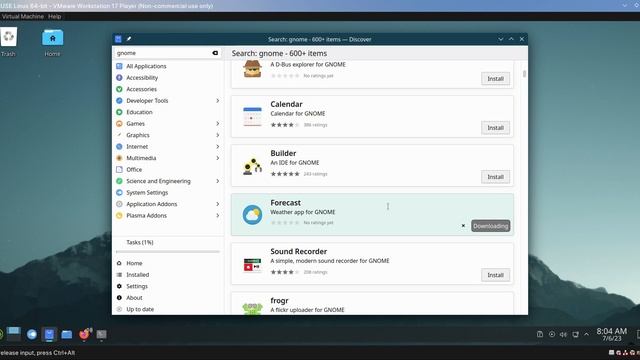This screenshot has width=640, height=360.
Task: Expand the Multimedia category
Action: click(218, 158)
